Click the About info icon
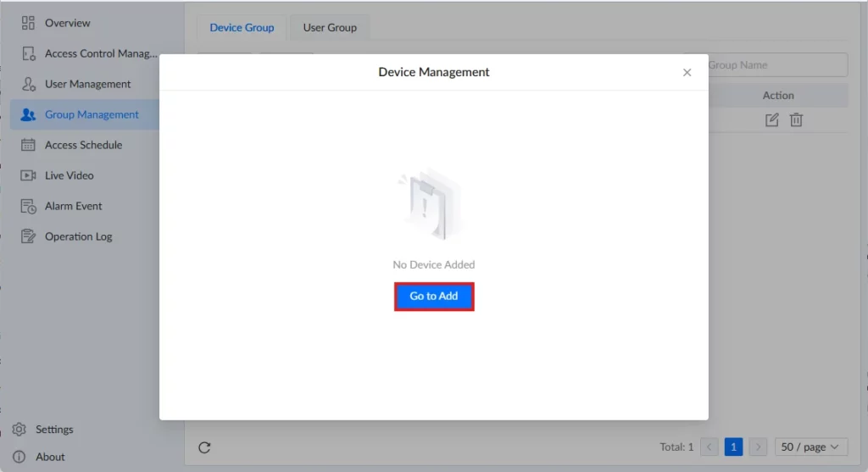The image size is (868, 472). 19,457
